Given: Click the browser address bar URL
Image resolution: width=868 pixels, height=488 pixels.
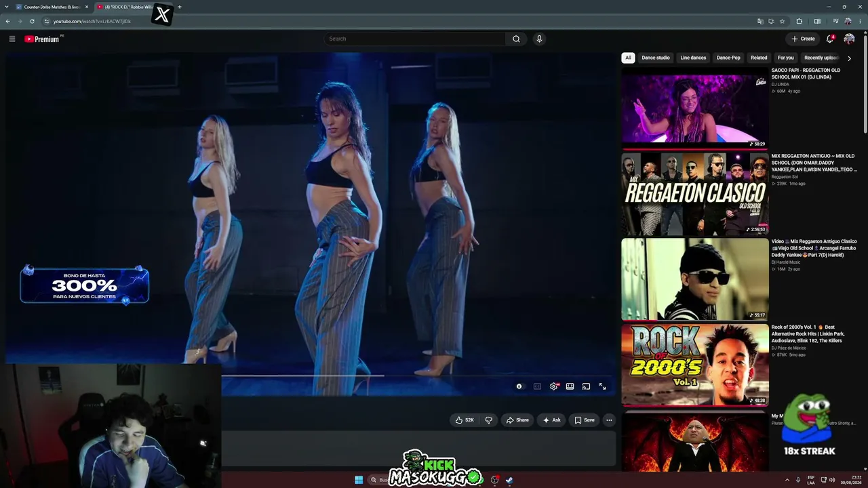Looking at the screenshot, I should click(x=92, y=21).
